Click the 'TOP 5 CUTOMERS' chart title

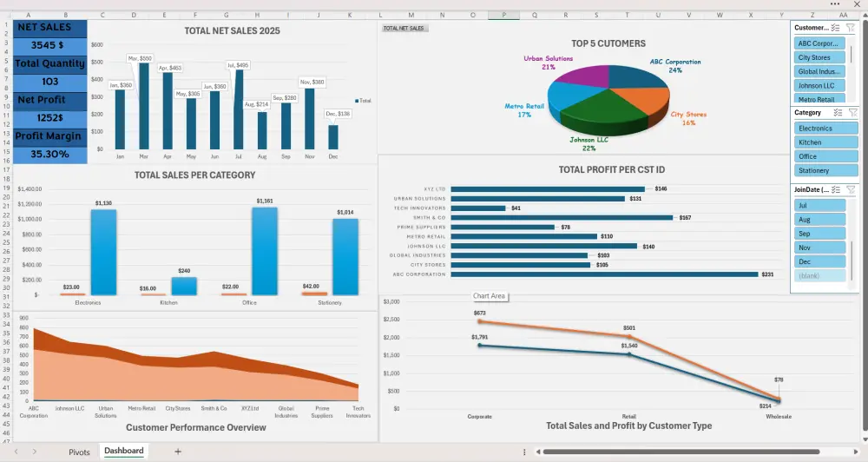click(x=608, y=43)
